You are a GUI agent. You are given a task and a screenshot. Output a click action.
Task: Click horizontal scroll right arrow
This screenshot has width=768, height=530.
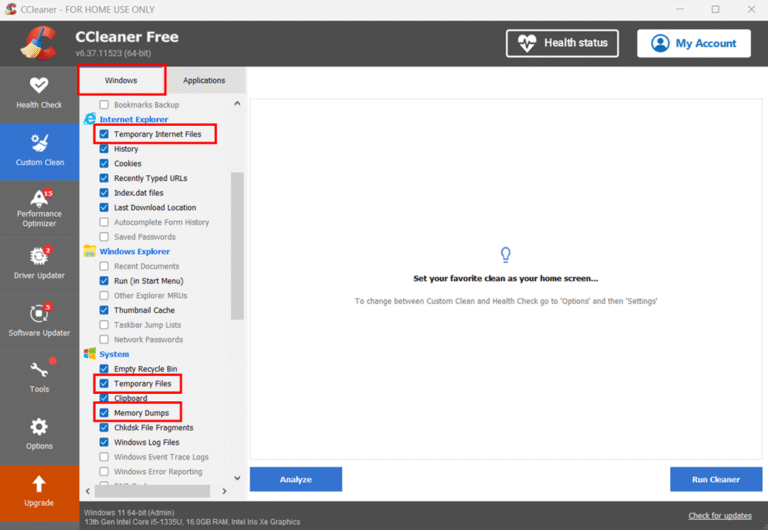224,491
